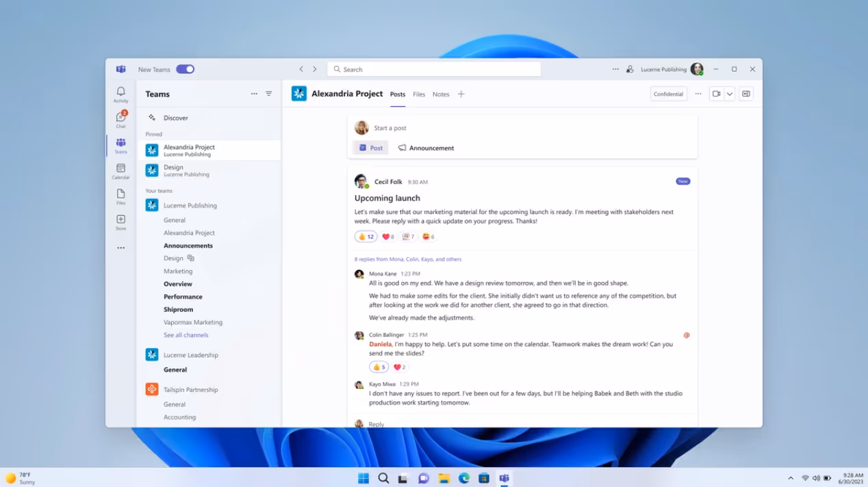The height and width of the screenshot is (487, 868).
Task: Go back with the left arrow
Action: click(x=301, y=69)
